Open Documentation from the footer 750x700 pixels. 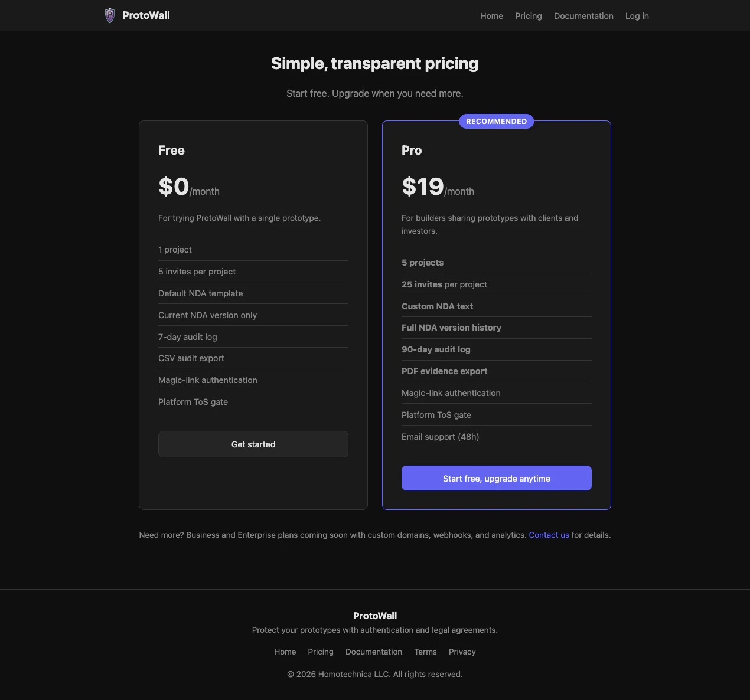[373, 652]
